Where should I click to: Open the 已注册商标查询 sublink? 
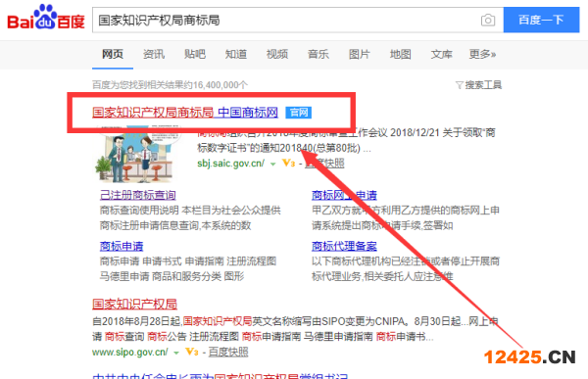click(137, 195)
